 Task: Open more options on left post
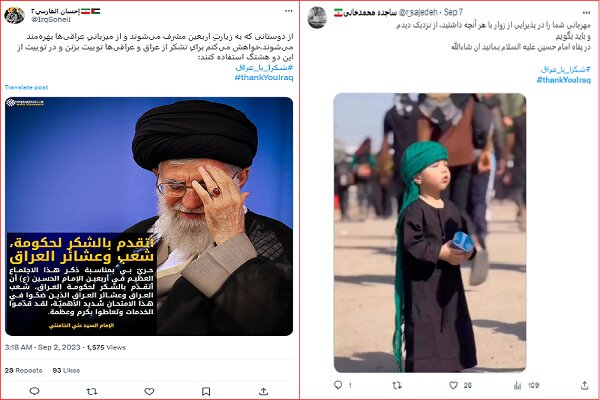(x=289, y=11)
